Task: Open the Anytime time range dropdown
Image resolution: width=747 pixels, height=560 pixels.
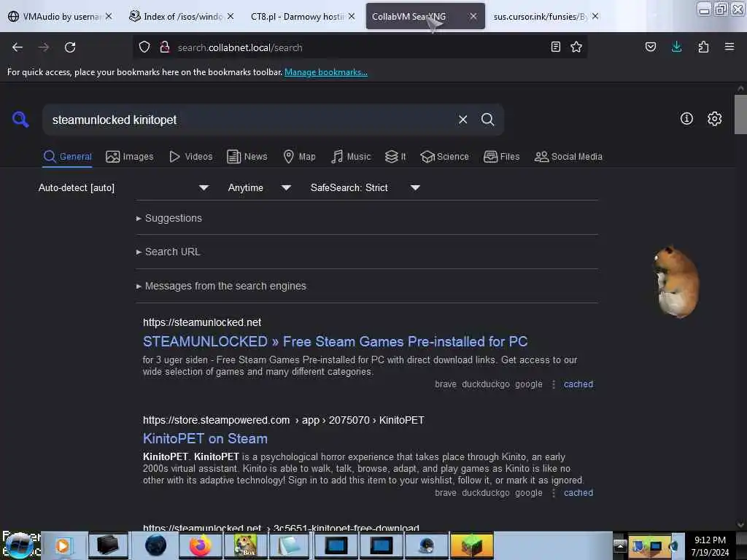Action: tap(259, 187)
